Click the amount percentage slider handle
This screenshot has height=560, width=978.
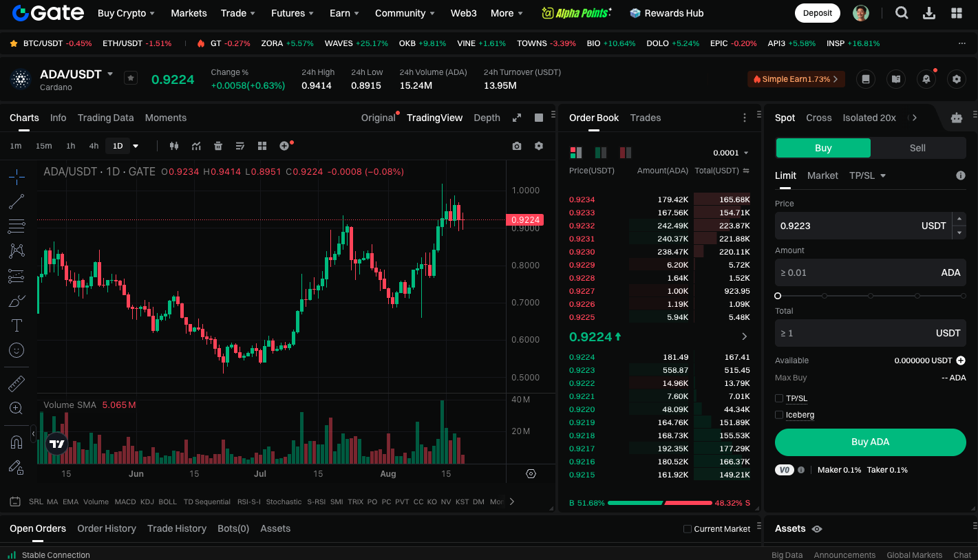778,296
